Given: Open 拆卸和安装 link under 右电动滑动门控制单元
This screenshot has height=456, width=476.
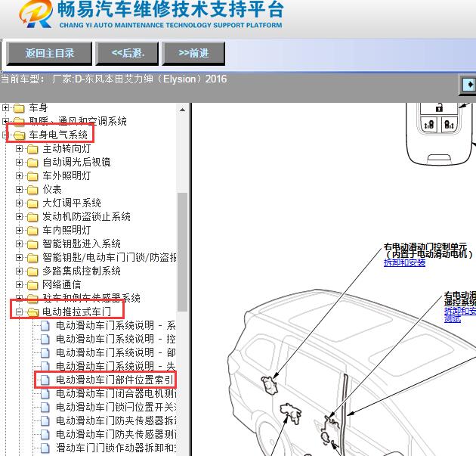Looking at the screenshot, I should coord(404,262).
